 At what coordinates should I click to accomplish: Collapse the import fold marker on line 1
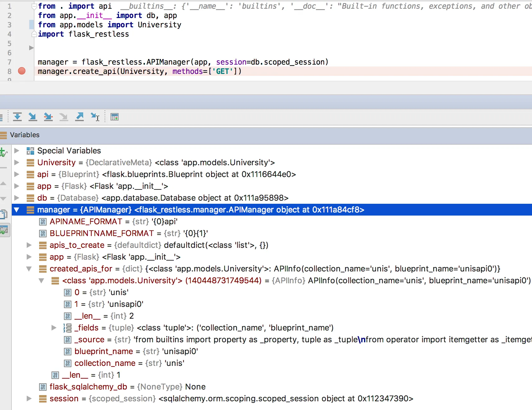34,6
